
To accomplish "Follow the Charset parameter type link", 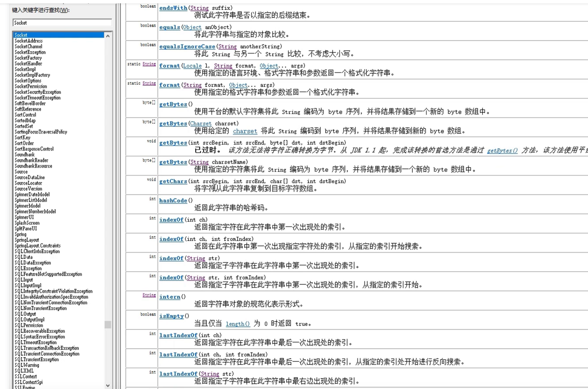I will [201, 123].
